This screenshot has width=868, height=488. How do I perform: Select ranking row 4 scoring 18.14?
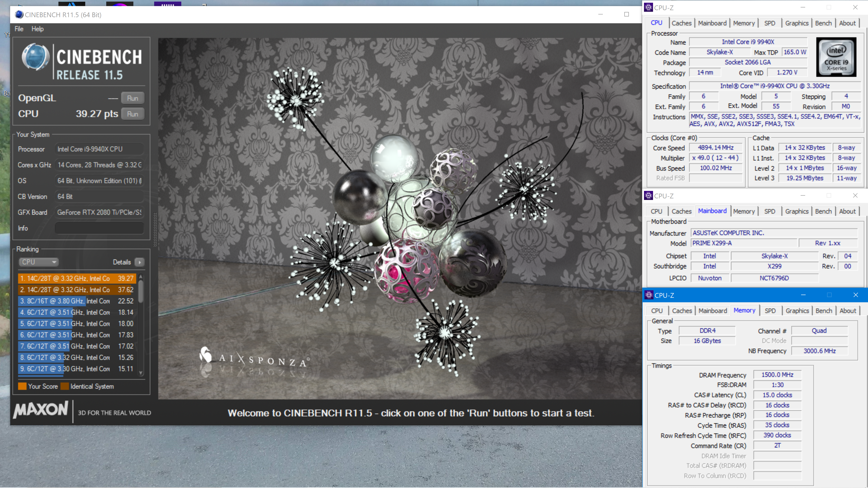(77, 312)
